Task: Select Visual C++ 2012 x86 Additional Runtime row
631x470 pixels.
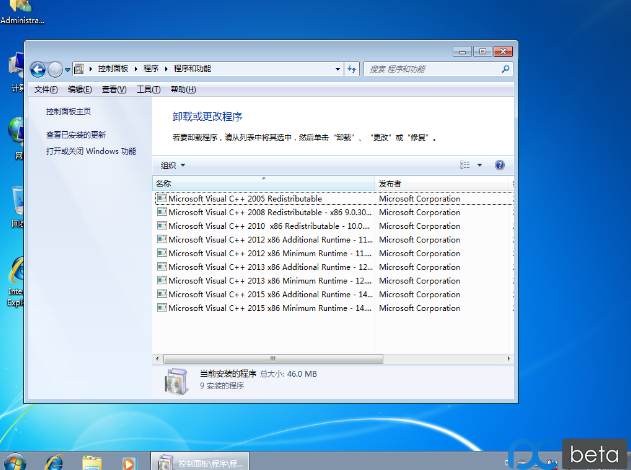Action: coord(334,239)
